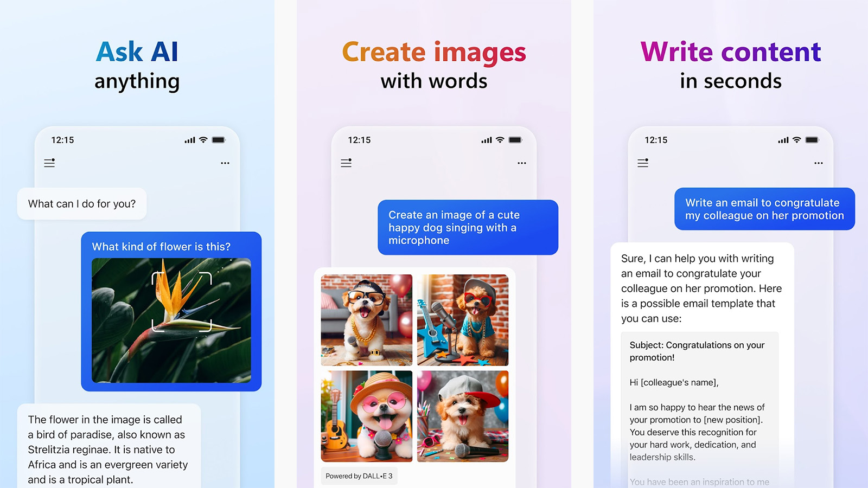
Task: Click the 'anything' subtitle
Action: coord(137,82)
